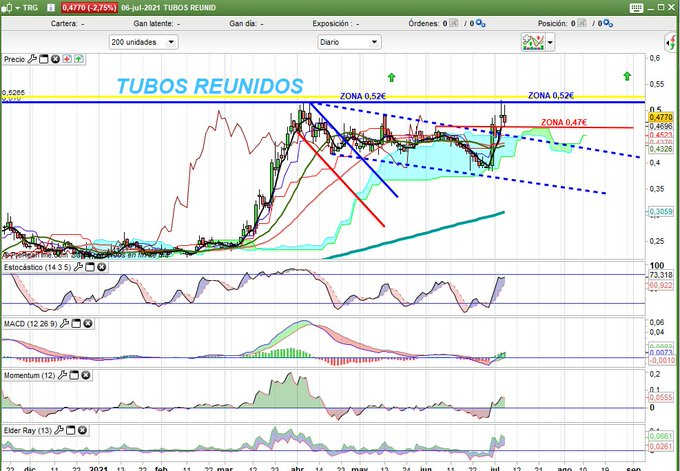Maximize the Precio chart panel

43,60
